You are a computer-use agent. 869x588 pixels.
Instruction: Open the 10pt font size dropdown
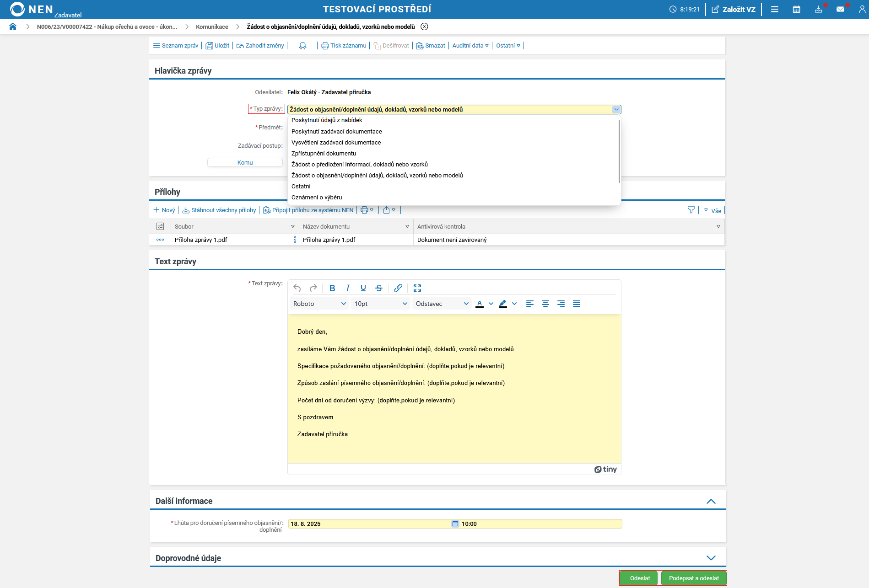point(381,304)
